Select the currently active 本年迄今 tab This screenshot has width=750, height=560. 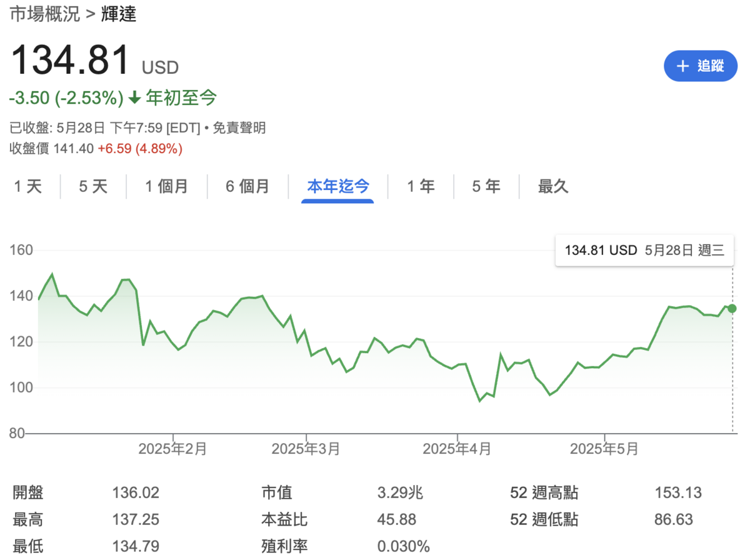pos(337,186)
